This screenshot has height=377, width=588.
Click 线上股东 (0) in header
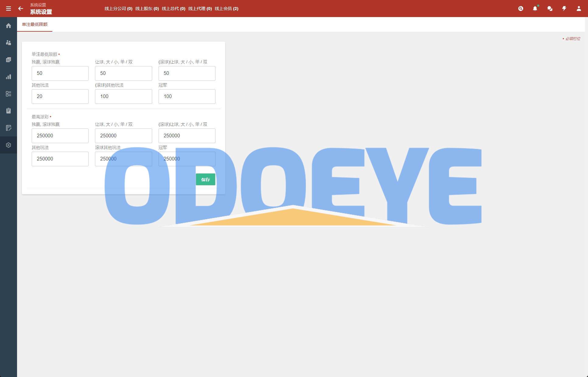click(147, 9)
